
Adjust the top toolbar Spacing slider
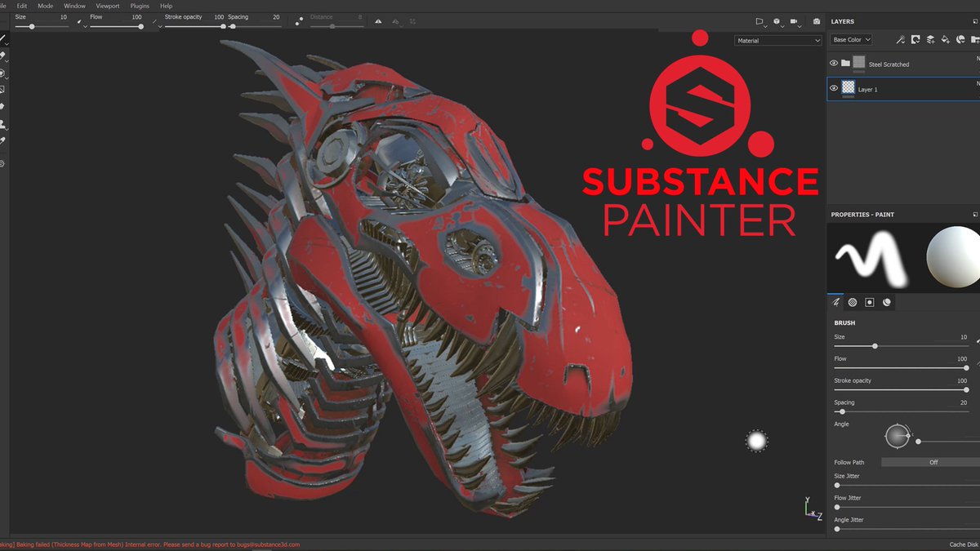[x=256, y=26]
